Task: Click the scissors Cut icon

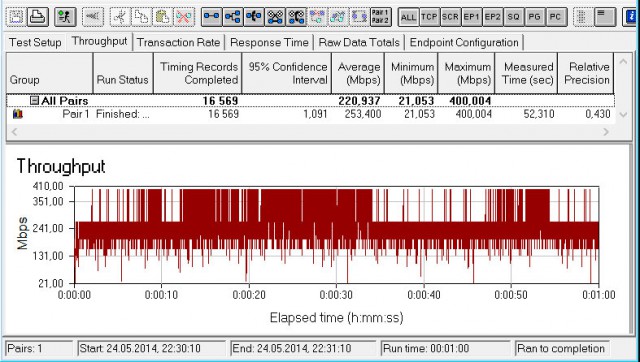Action: (120, 17)
